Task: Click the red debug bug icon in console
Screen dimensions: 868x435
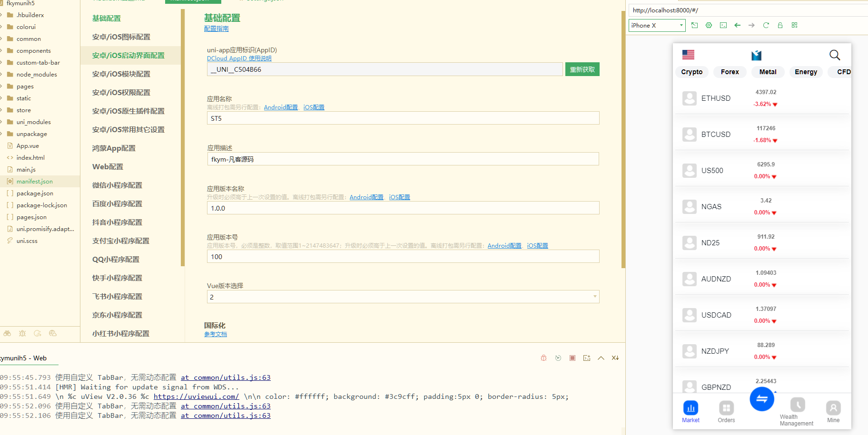Action: 543,358
